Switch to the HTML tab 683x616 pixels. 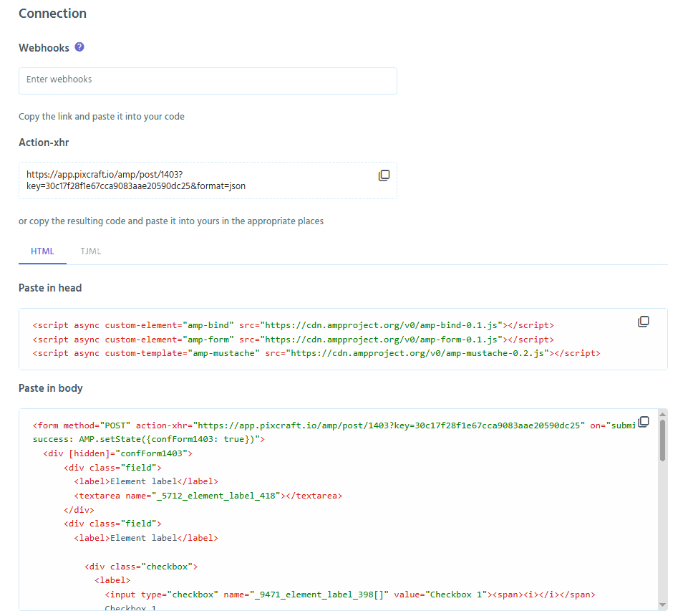[42, 251]
